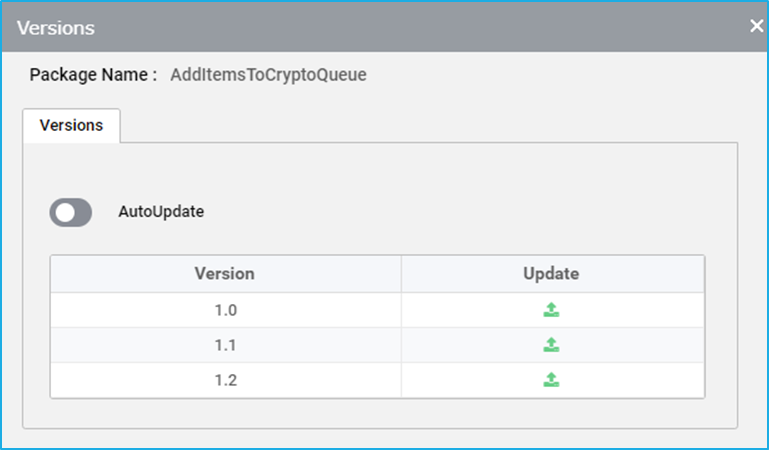Select the 1.2 version cell
Image resolution: width=769 pixels, height=450 pixels.
tap(226, 380)
